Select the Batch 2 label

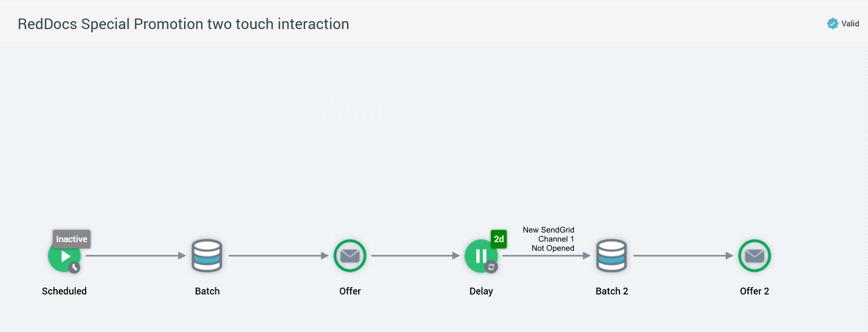pyautogui.click(x=611, y=291)
